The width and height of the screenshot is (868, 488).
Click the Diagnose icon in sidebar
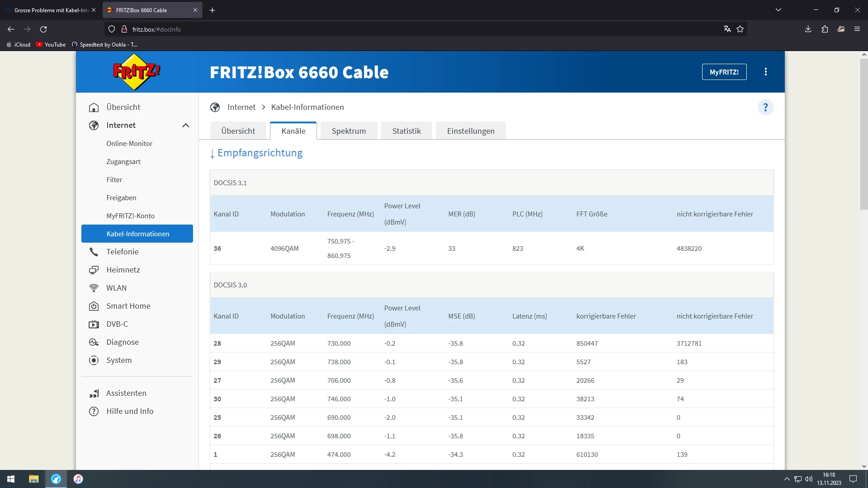point(94,342)
